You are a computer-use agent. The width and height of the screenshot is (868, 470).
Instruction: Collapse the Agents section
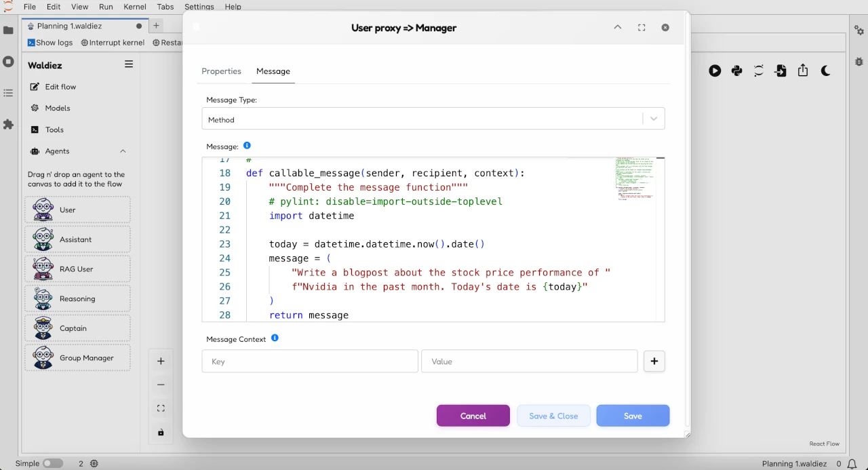[x=123, y=151]
